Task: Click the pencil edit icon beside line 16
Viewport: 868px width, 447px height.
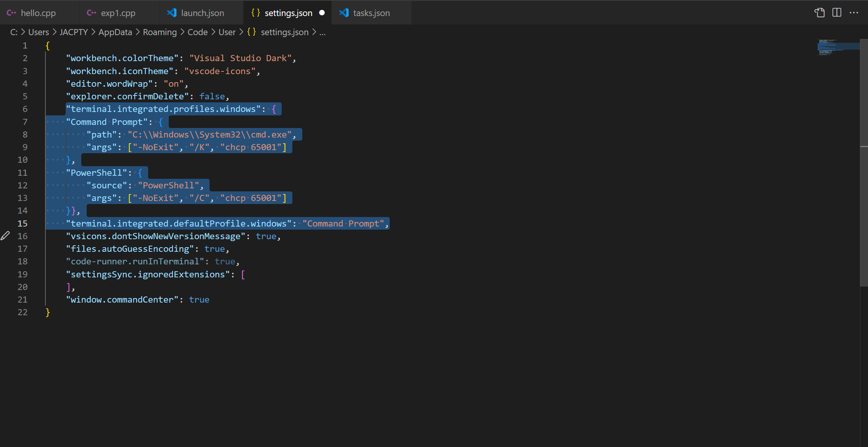Action: [x=5, y=236]
